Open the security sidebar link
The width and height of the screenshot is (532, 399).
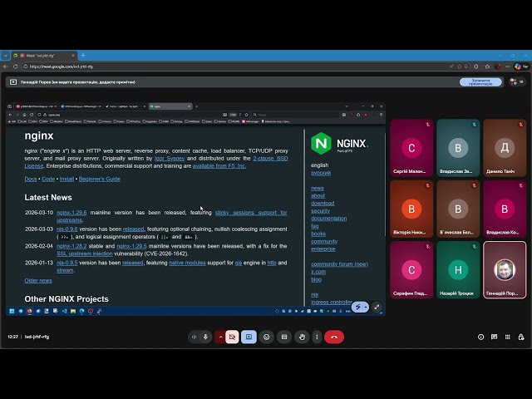[320, 211]
